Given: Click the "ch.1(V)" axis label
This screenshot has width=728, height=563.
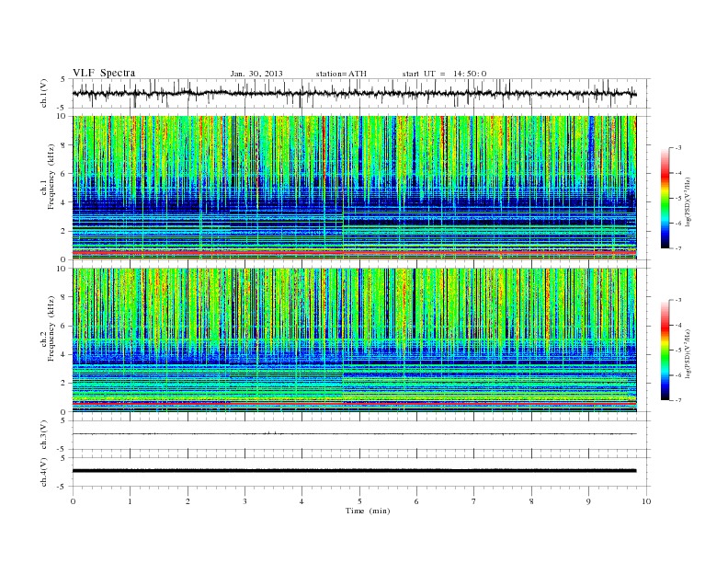Looking at the screenshot, I should click(x=44, y=94).
